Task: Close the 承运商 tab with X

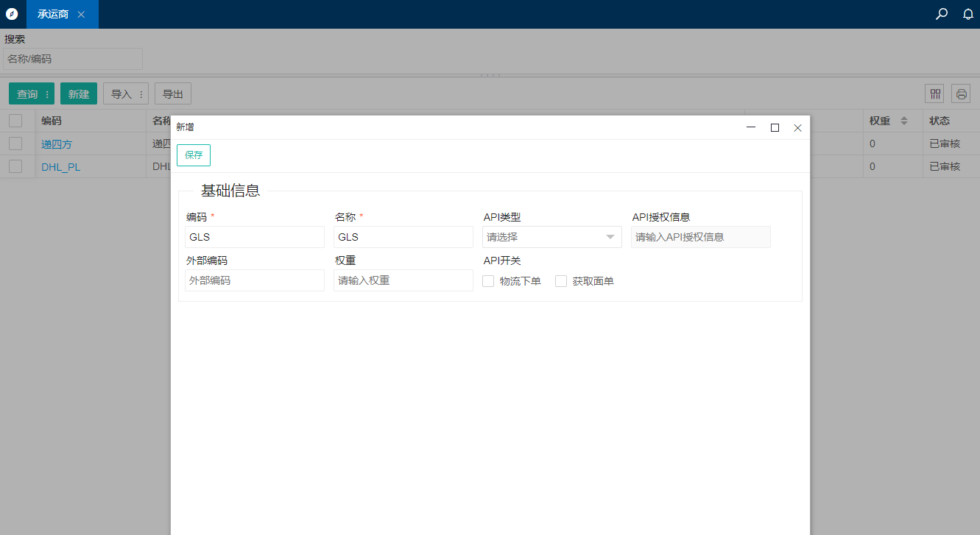Action: (81, 15)
